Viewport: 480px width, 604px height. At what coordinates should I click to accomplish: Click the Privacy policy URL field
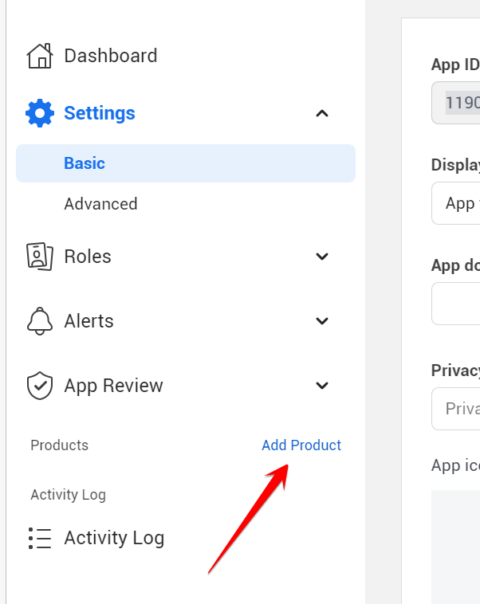click(x=456, y=409)
